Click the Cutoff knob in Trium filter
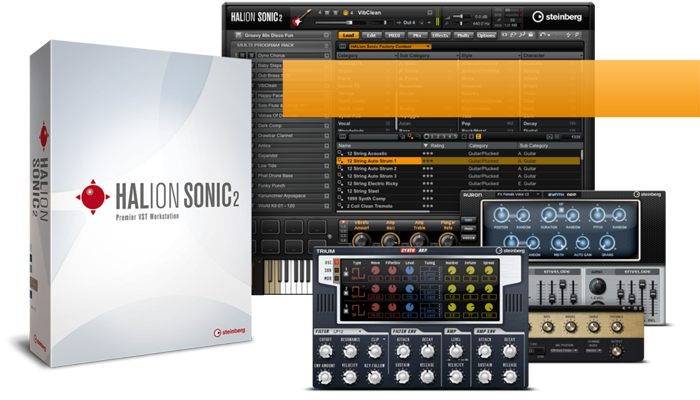The height and width of the screenshot is (400, 700). [x=325, y=352]
